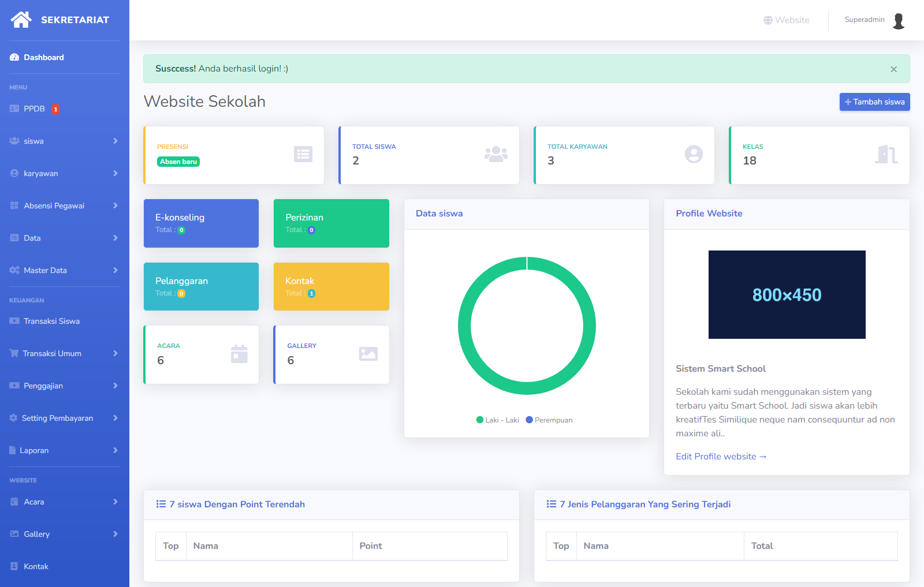Click the Superadmin user avatar icon
This screenshot has width=924, height=587.
[899, 21]
